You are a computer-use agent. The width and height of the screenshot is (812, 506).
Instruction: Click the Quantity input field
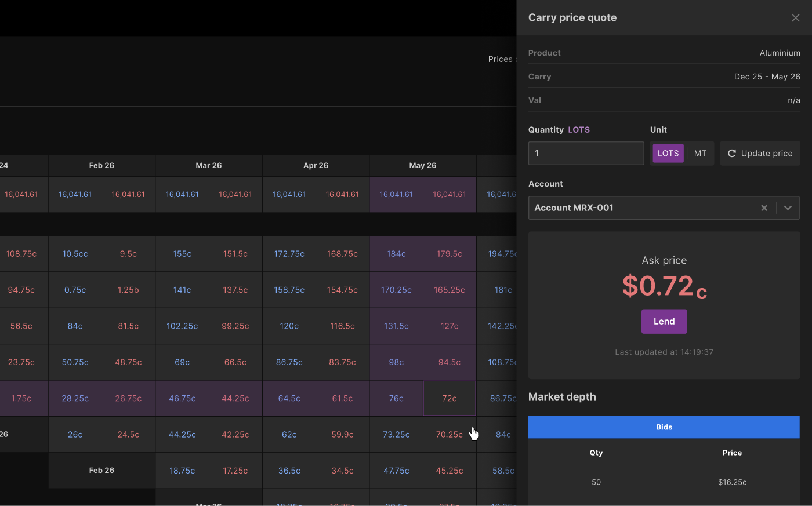click(586, 154)
